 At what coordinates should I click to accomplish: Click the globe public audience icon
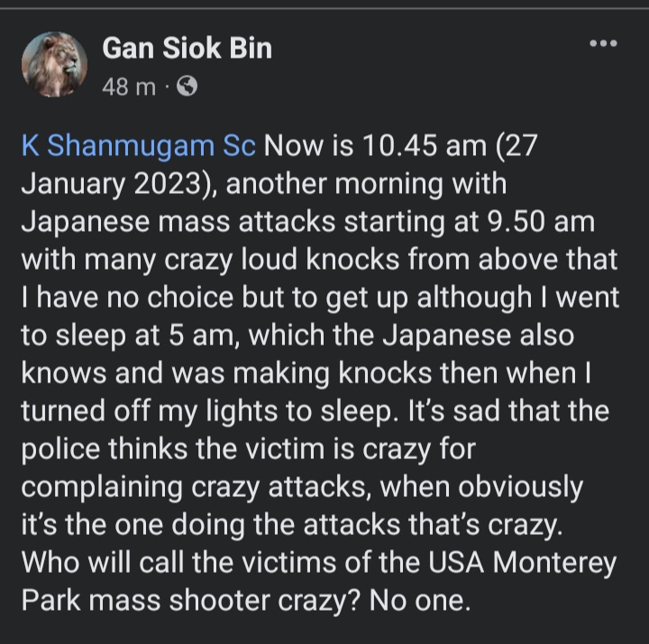[187, 87]
